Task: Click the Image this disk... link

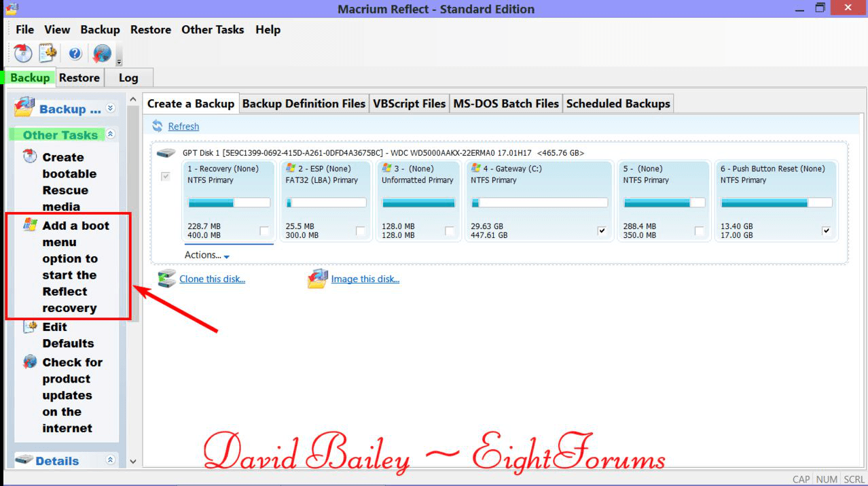Action: [x=365, y=279]
